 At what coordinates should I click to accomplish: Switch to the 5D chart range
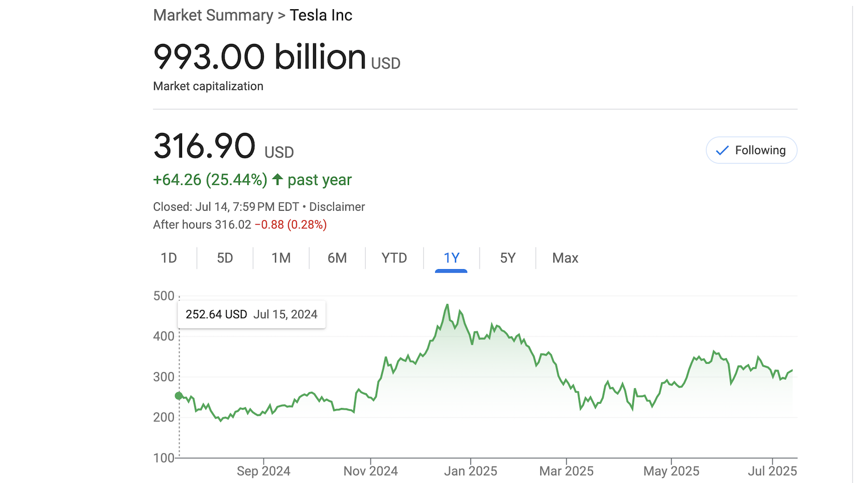225,258
